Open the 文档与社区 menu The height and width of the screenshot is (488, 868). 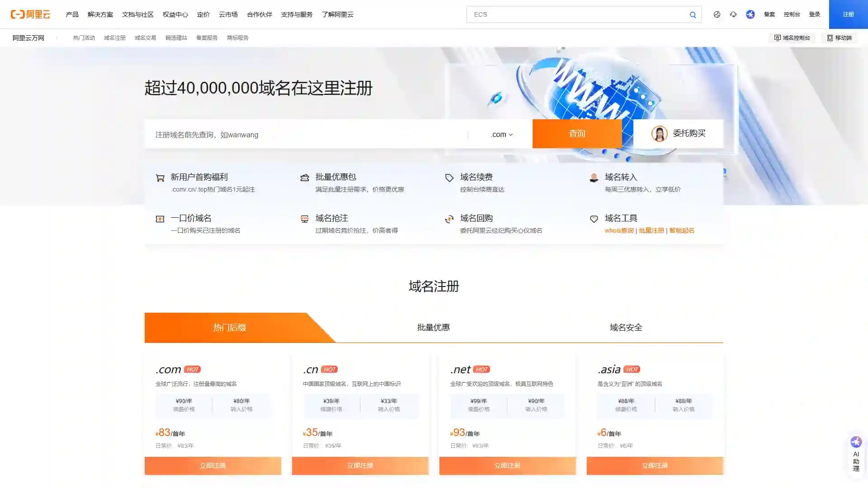(x=138, y=14)
